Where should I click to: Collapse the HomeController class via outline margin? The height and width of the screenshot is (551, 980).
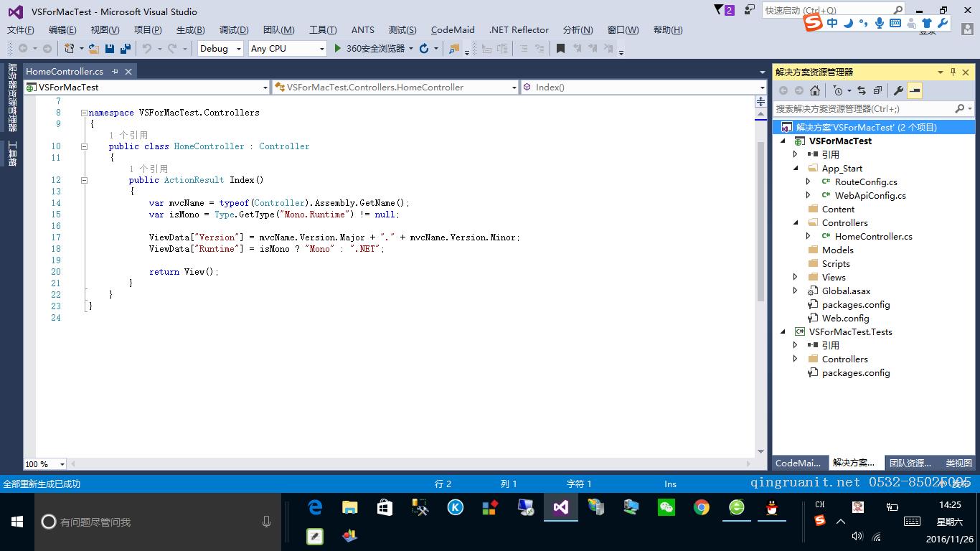point(84,146)
